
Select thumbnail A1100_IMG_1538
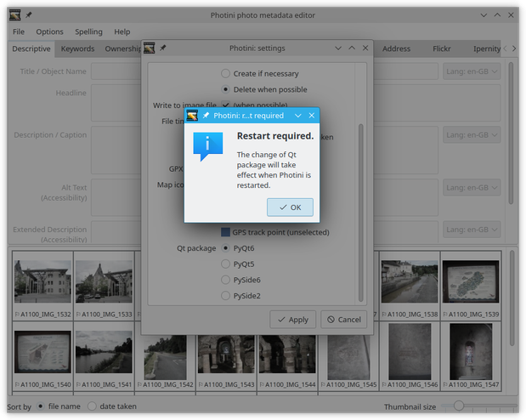click(410, 286)
